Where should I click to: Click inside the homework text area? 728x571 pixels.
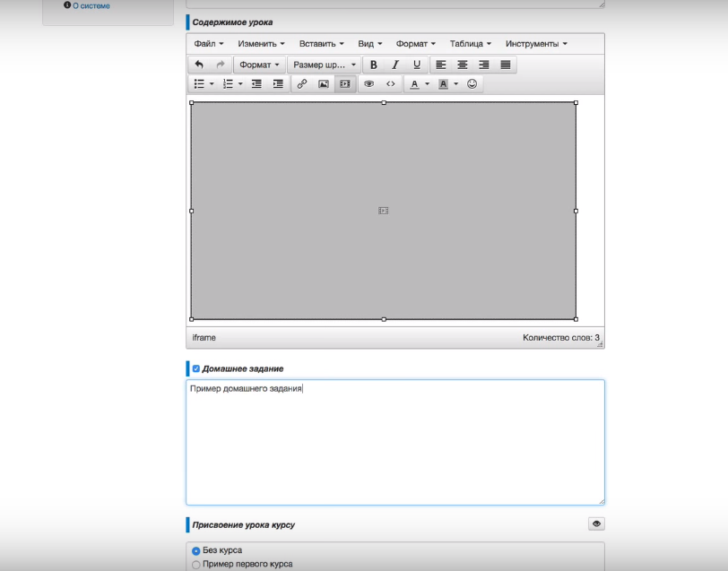click(x=395, y=443)
